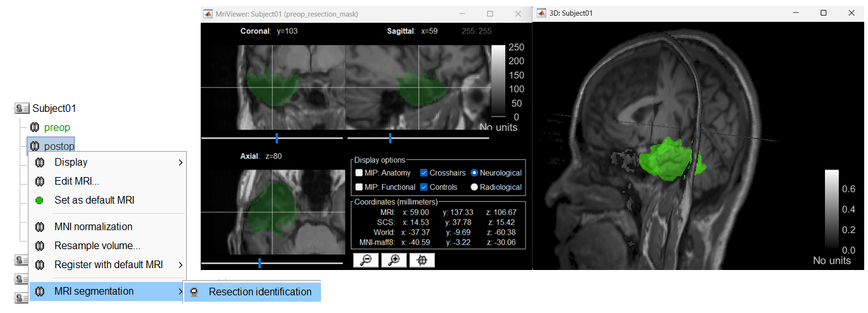Click the green dot Set as default icon
The height and width of the screenshot is (313, 868).
pos(39,200)
